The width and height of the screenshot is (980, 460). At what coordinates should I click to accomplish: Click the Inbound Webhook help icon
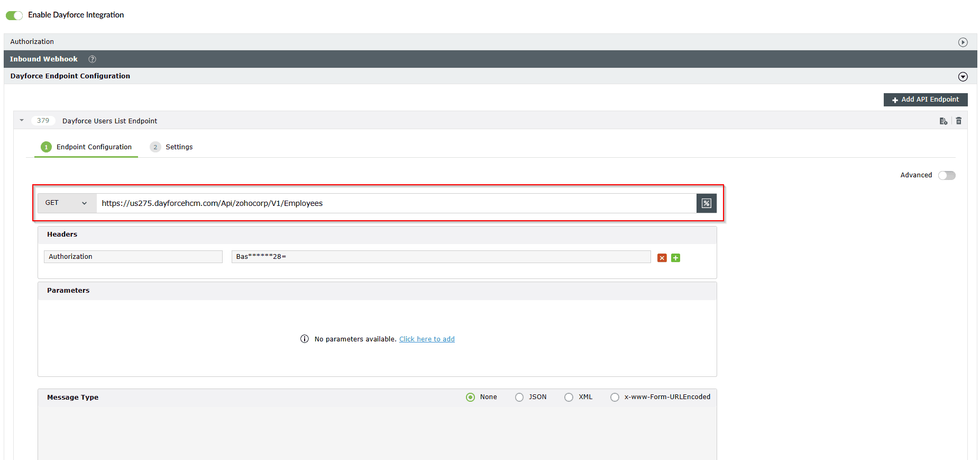tap(92, 59)
